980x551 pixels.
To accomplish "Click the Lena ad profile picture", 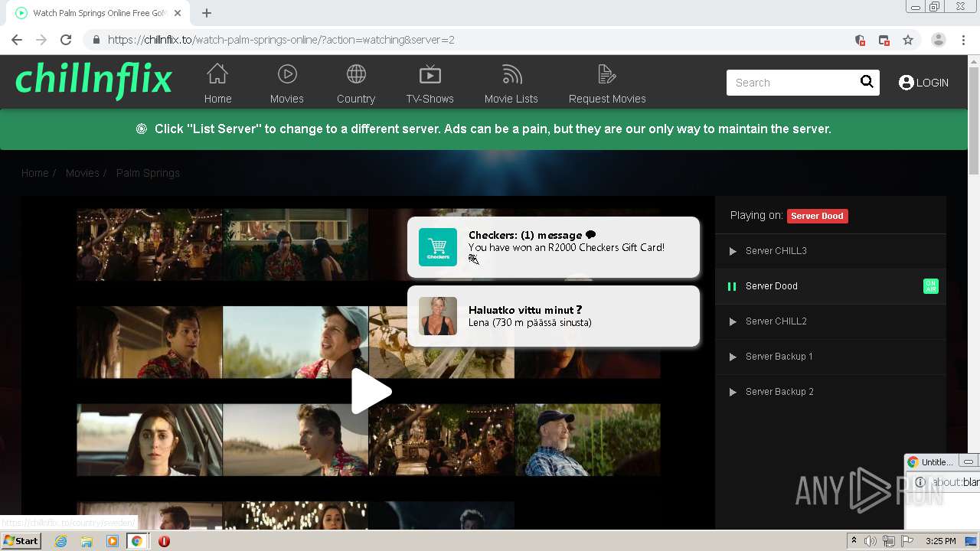I will [x=438, y=316].
